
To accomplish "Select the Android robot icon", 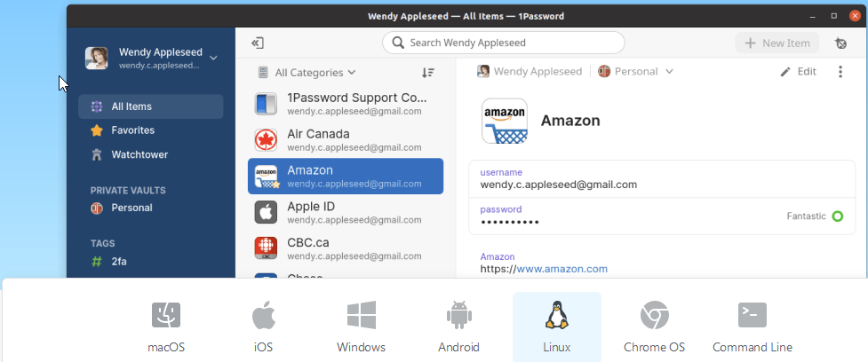I will 459,315.
